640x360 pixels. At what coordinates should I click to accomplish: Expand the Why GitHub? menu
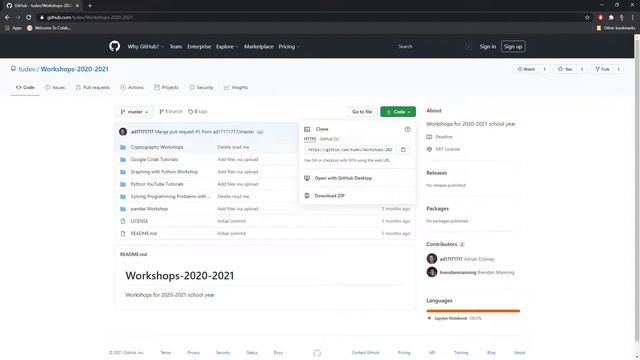coord(145,47)
